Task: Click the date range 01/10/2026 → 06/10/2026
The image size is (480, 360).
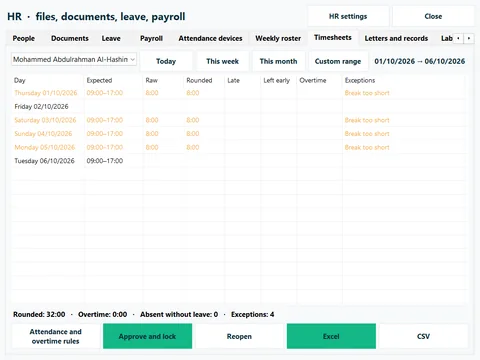Action: [x=420, y=61]
